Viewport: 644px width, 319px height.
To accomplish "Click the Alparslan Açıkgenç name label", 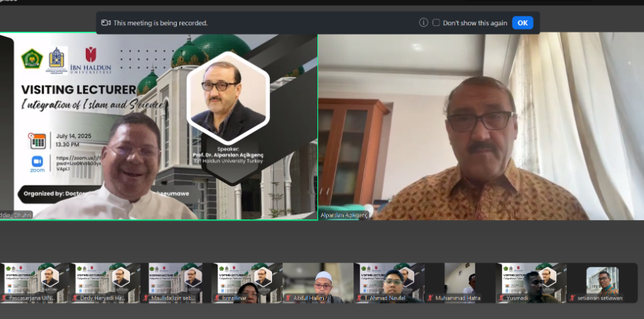I will tap(343, 215).
